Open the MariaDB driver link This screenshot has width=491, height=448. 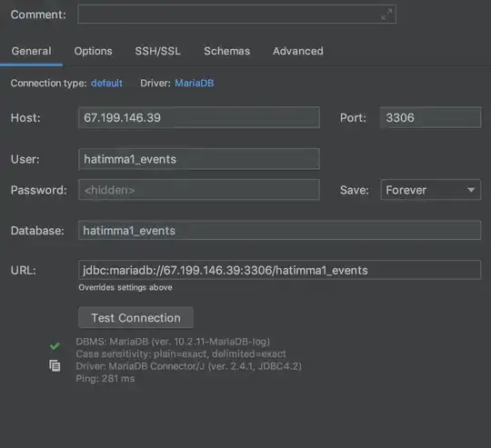click(x=195, y=83)
